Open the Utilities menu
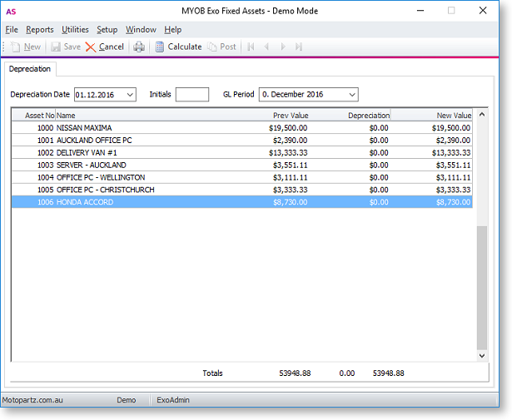This screenshot has width=512, height=420. tap(75, 30)
